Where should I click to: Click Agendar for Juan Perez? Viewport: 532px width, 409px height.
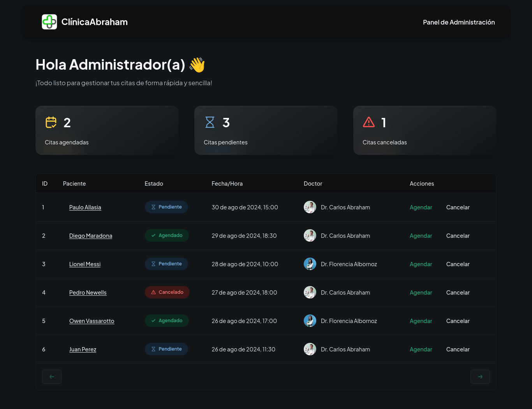tap(421, 349)
